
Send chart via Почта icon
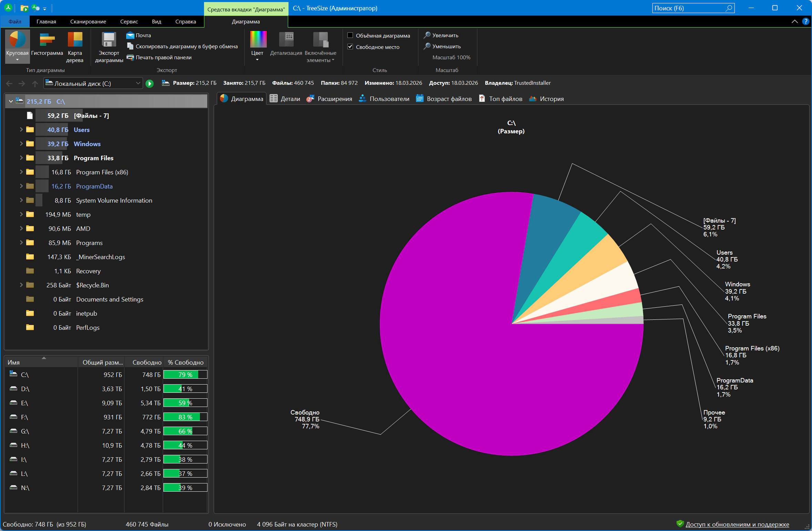click(x=130, y=35)
